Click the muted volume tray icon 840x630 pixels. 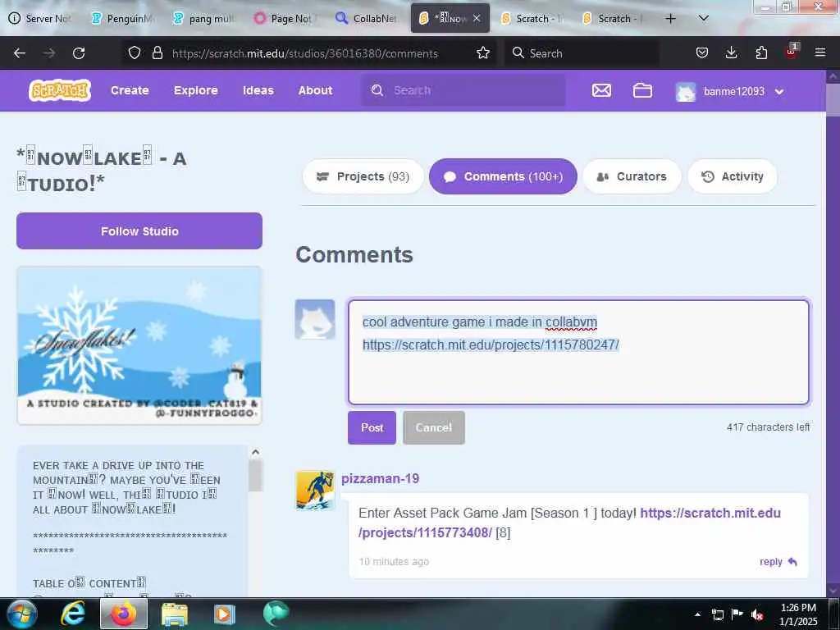click(x=757, y=614)
